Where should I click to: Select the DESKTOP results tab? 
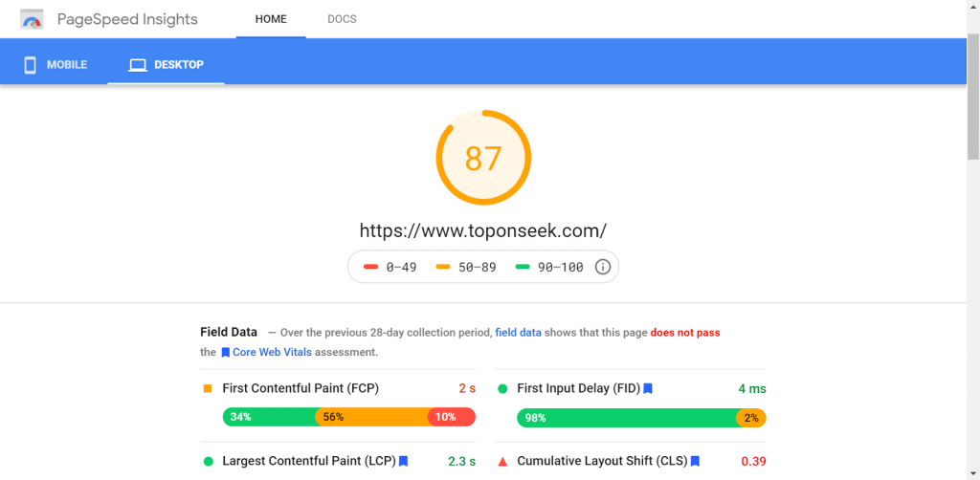[x=166, y=65]
